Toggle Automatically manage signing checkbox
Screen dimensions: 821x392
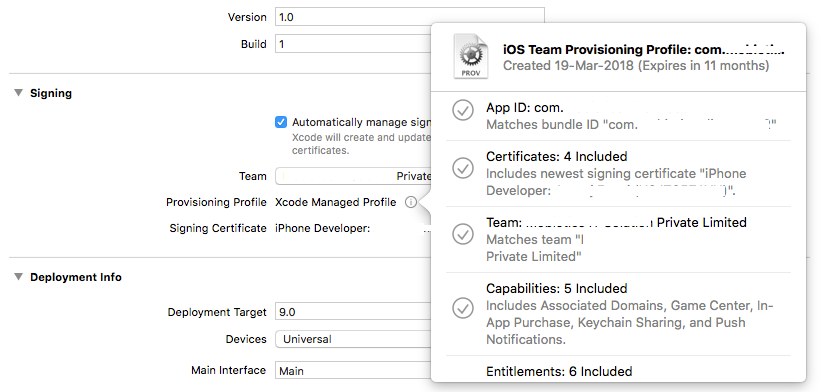[281, 122]
